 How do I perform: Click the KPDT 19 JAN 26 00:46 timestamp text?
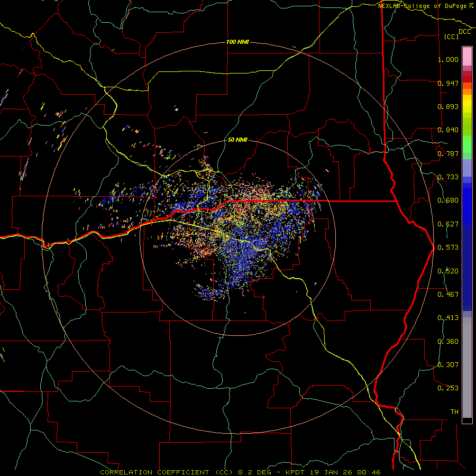click(333, 472)
